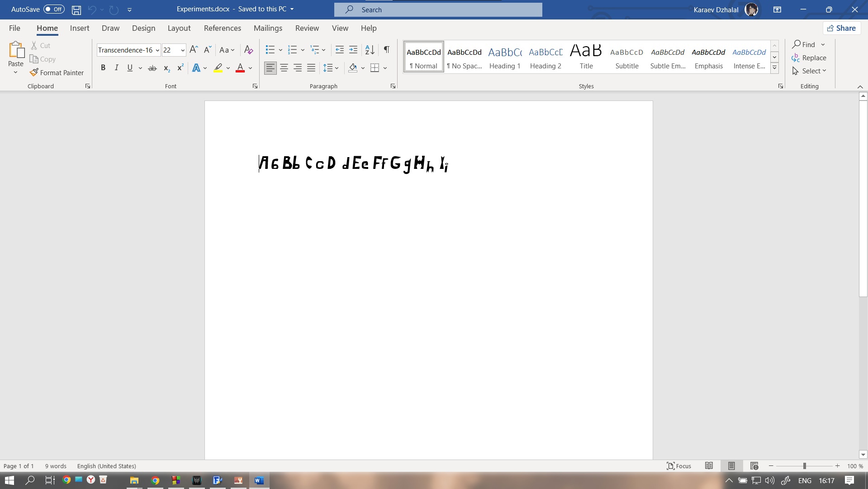Apply Heading 1 style

[505, 57]
